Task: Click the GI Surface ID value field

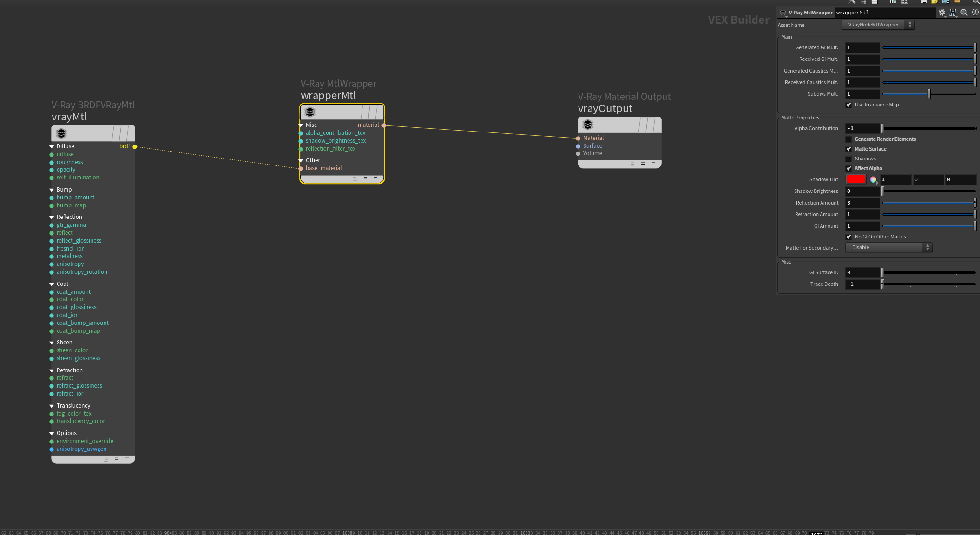Action: pos(862,272)
